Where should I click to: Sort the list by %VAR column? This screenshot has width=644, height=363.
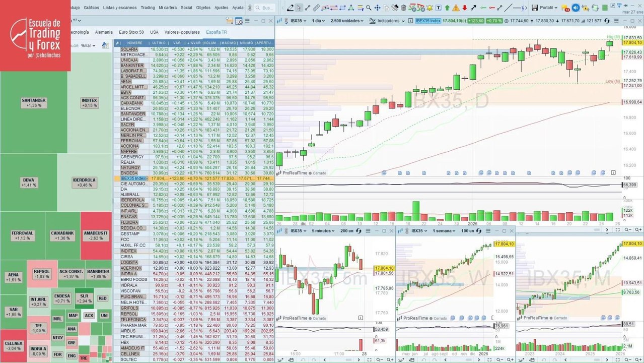(193, 43)
